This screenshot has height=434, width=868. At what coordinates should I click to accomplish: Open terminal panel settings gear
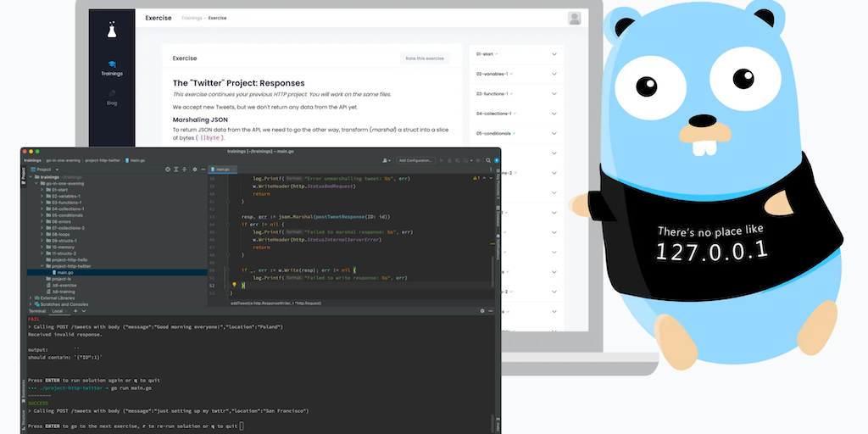(x=483, y=311)
